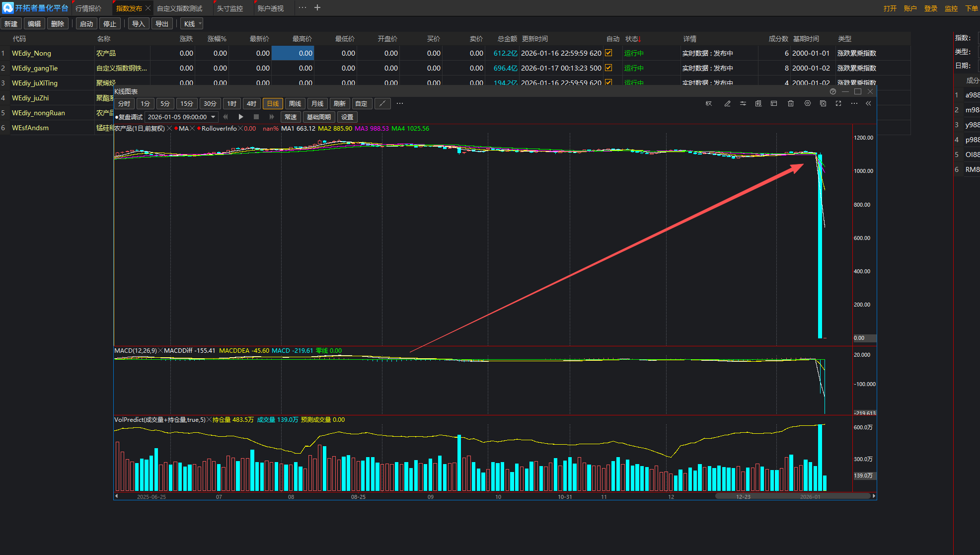Click the trash delete icon in chart toolbar
980x555 pixels.
click(x=791, y=103)
